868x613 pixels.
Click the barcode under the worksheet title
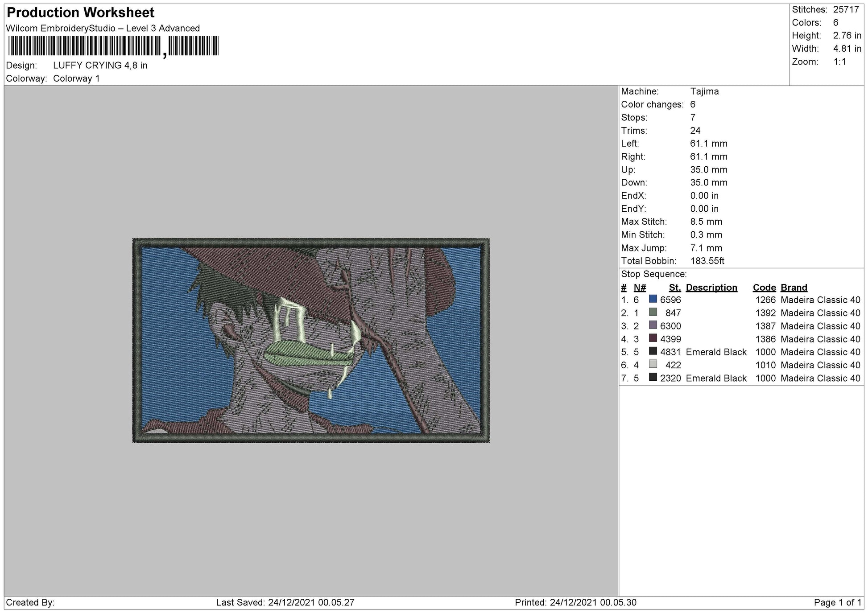pos(113,46)
